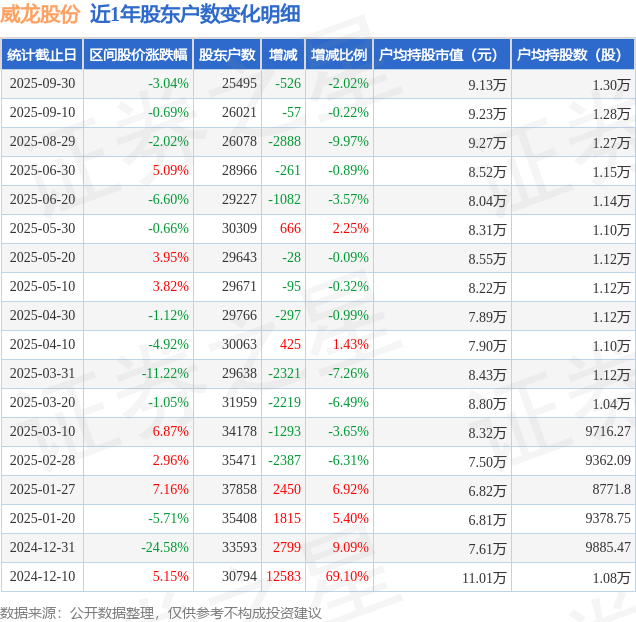Sort by the 区间股价涨跌幅 column header

(138, 55)
